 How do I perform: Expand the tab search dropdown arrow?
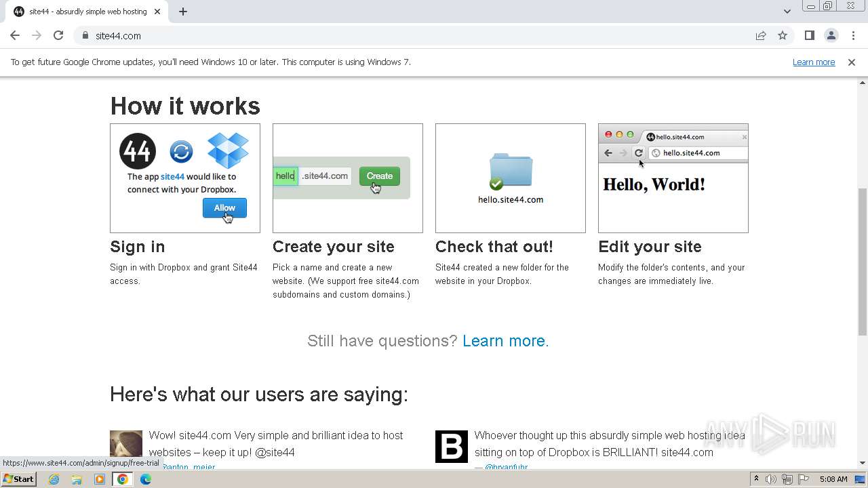pos(787,12)
